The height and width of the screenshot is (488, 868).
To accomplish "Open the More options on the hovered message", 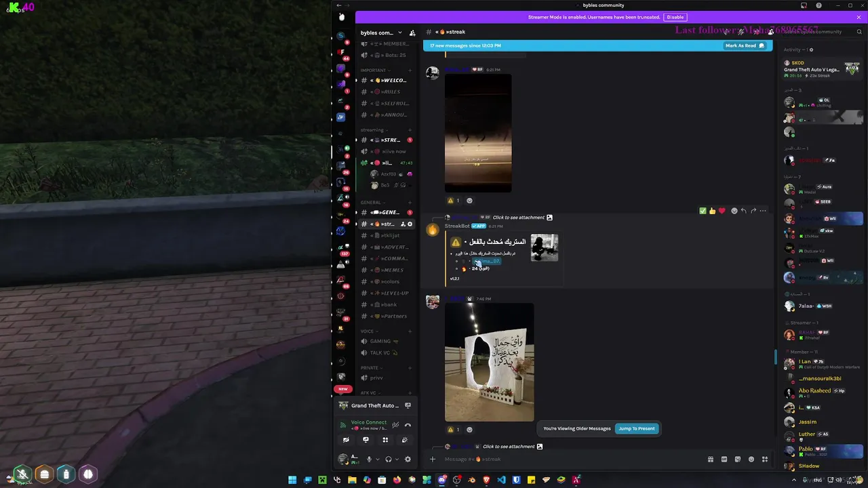I will coord(763,211).
